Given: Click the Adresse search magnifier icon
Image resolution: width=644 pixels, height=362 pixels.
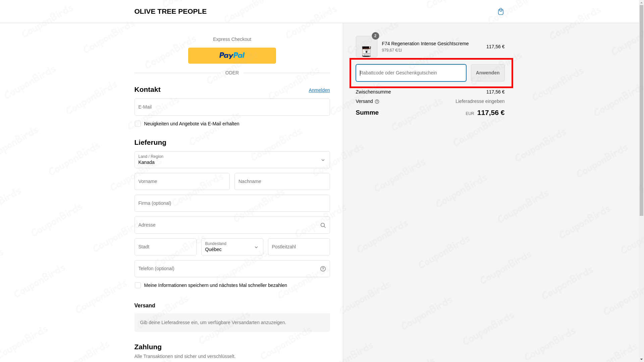Looking at the screenshot, I should point(323,225).
